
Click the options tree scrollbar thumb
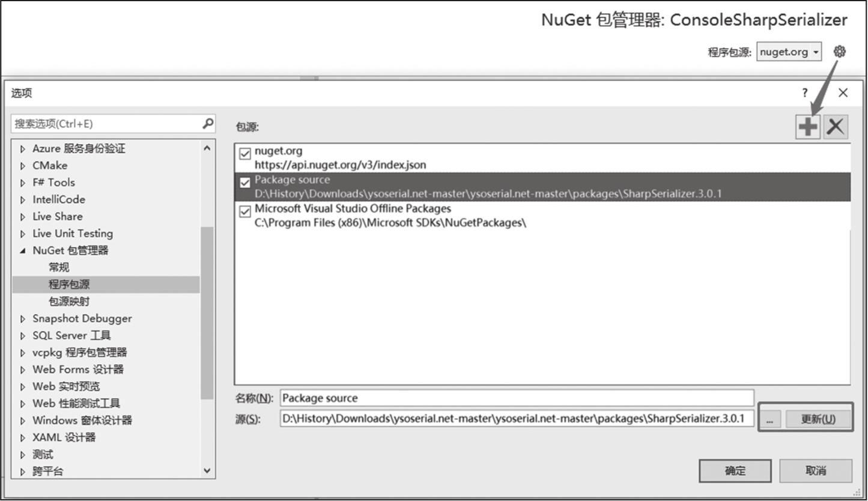tap(207, 313)
